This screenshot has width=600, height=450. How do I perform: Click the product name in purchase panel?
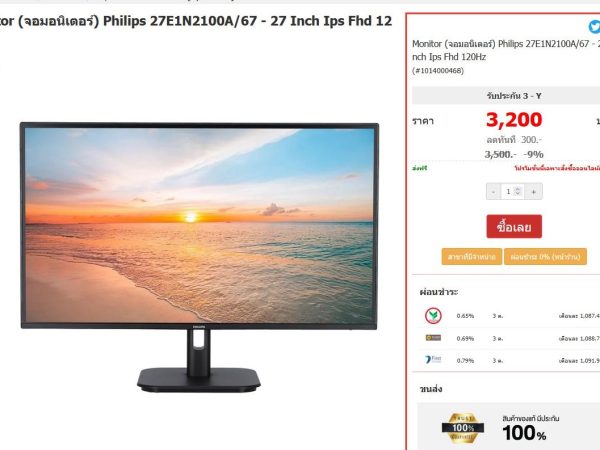(506, 50)
